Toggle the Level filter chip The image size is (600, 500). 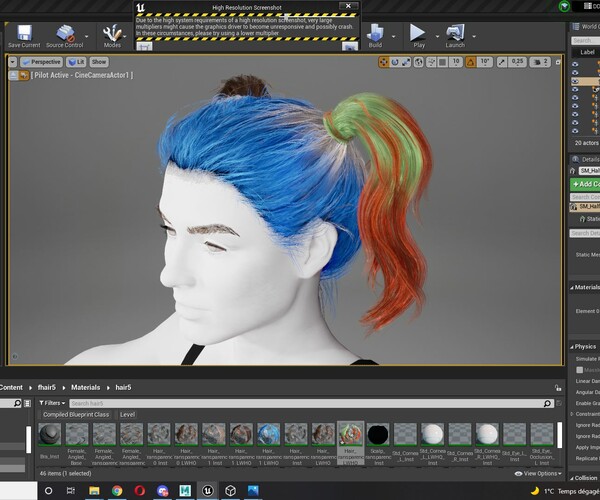(x=127, y=415)
